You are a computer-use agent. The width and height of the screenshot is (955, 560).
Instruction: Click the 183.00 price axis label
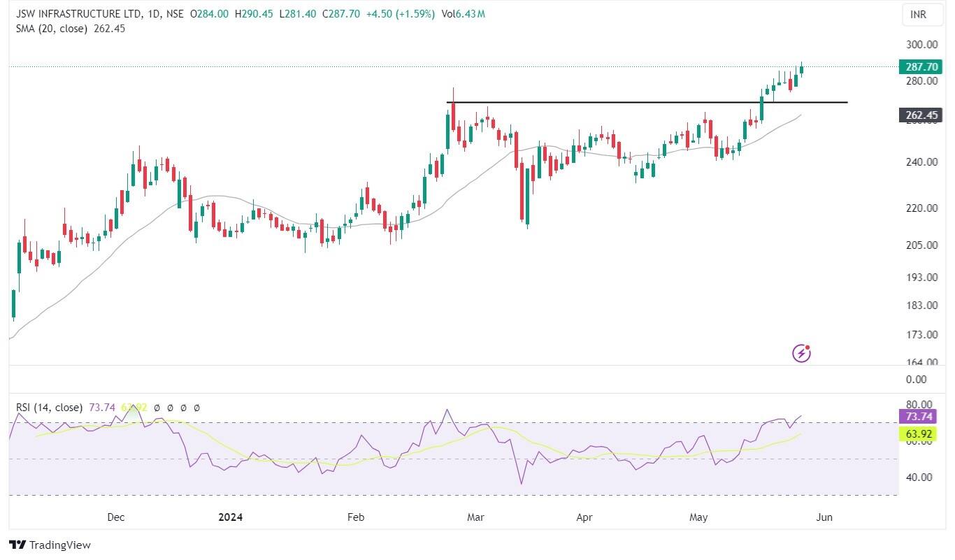(x=921, y=306)
